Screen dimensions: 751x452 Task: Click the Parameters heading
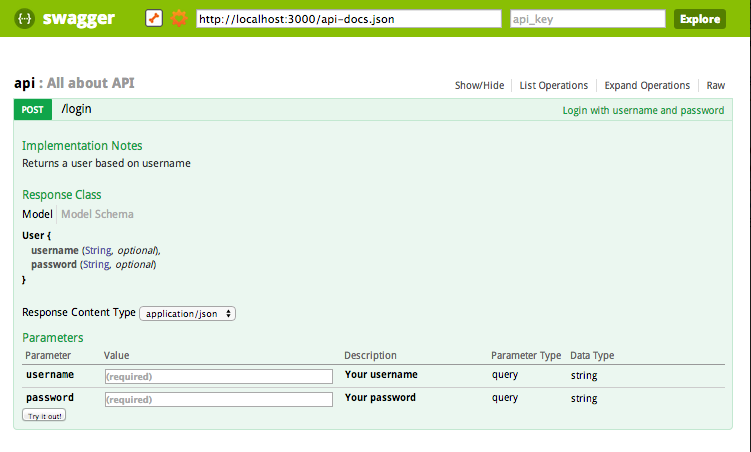click(53, 338)
